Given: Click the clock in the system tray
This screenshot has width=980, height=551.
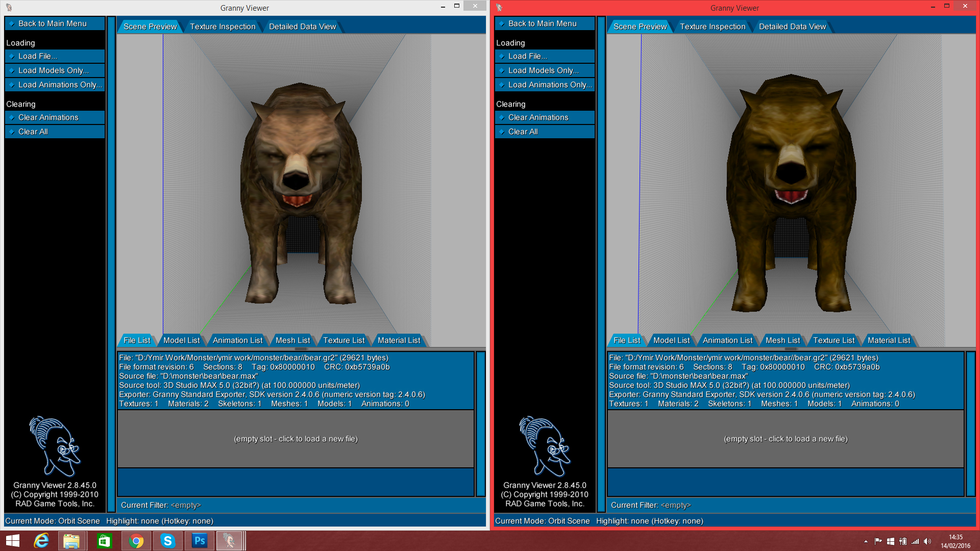Looking at the screenshot, I should click(955, 541).
